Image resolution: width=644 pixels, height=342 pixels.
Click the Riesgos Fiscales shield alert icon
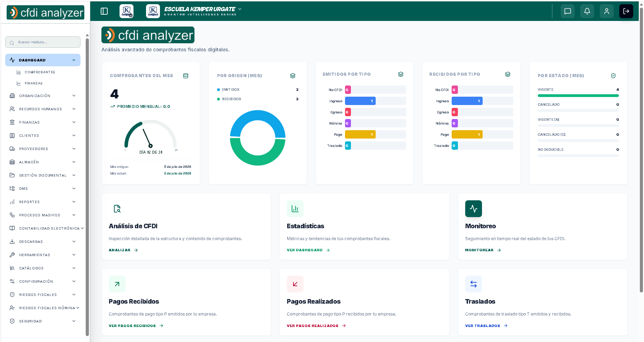pos(12,295)
